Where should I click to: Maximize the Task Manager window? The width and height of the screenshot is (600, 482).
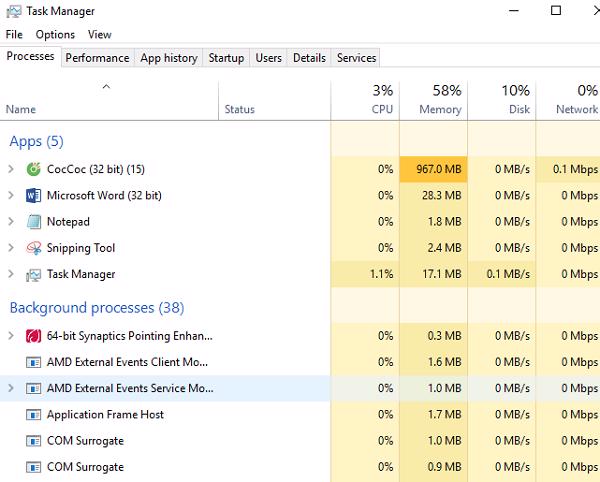[556, 11]
